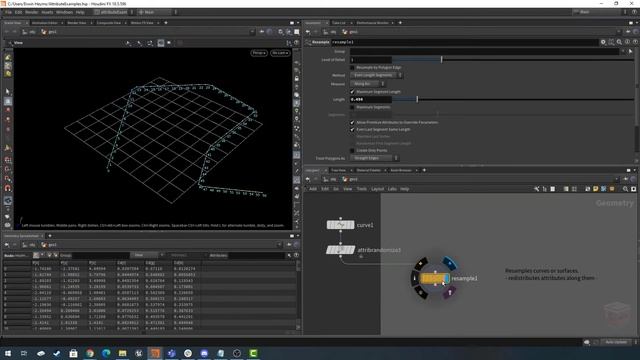
Task: Open the Tools menu in network editor
Action: [x=362, y=189]
